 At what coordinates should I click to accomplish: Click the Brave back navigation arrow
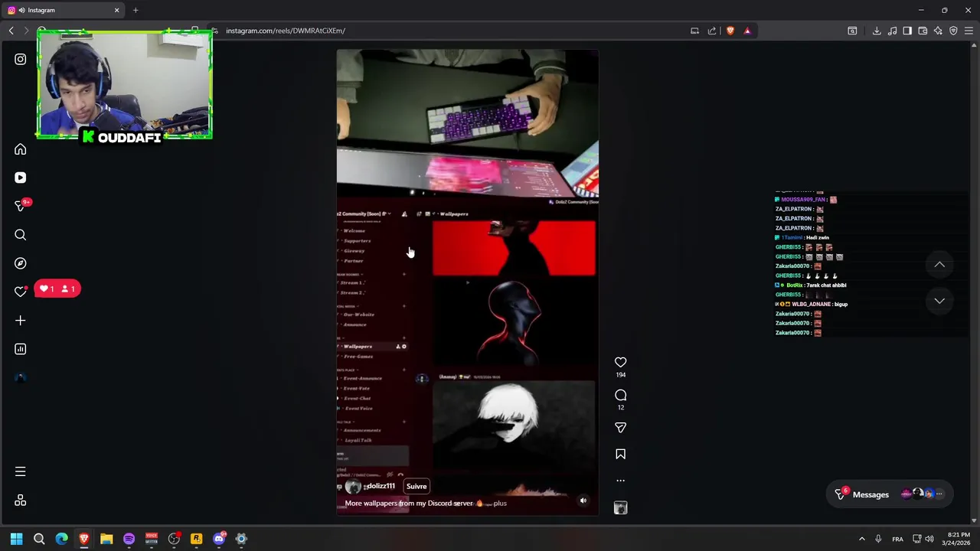pyautogui.click(x=11, y=31)
